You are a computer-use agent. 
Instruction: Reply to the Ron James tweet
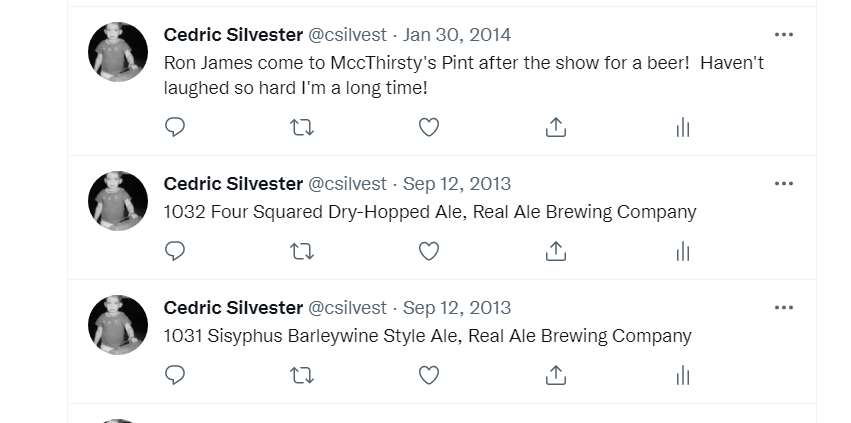pos(175,127)
